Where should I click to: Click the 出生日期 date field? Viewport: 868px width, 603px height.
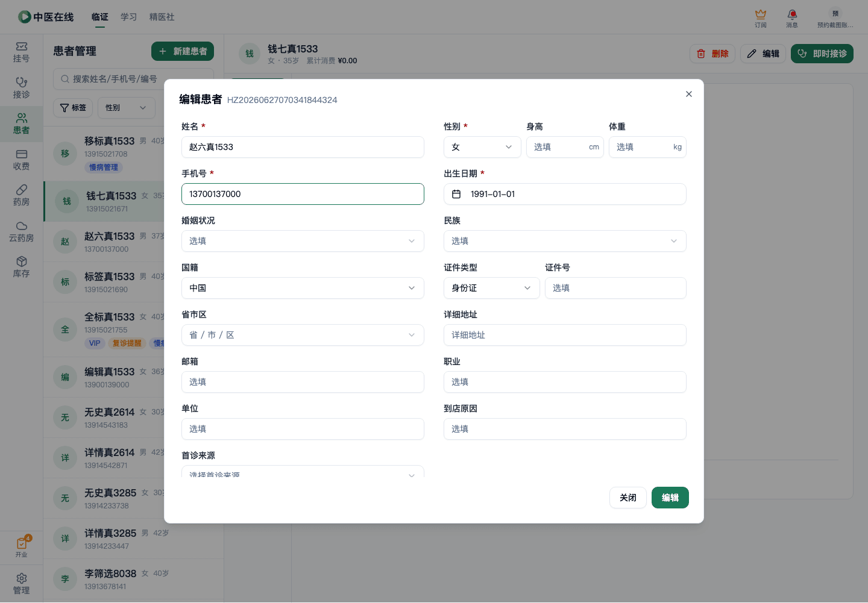(565, 194)
